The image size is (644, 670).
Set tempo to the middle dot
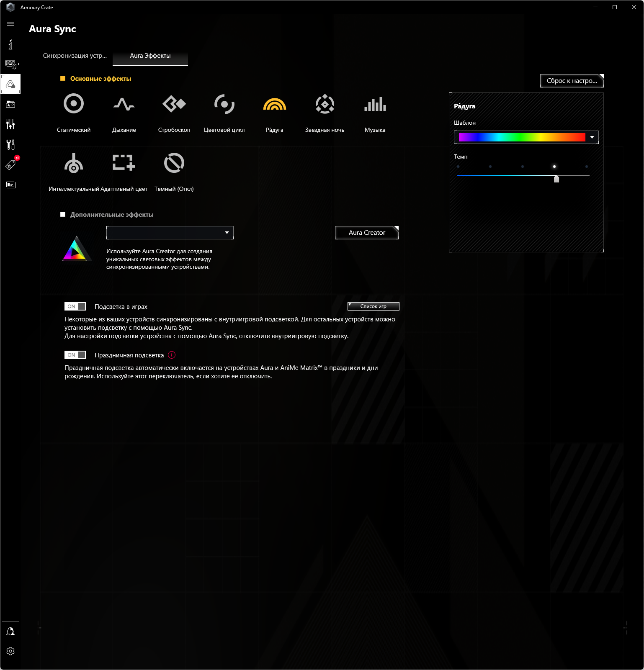click(x=523, y=167)
